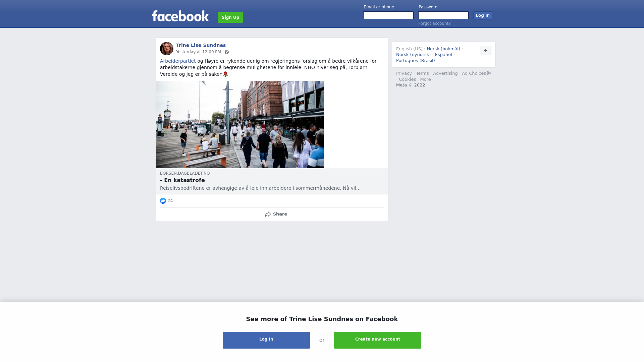
Task: Click the Ad Choices triangle icon
Action: click(x=489, y=73)
